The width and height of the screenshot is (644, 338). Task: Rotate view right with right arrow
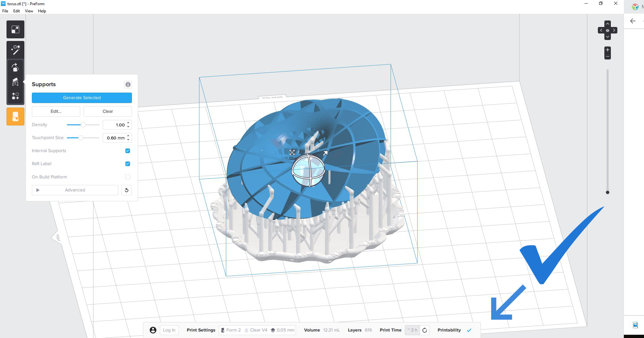[x=614, y=31]
